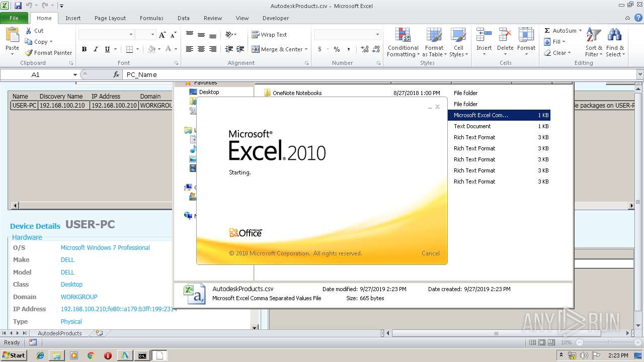
Task: Select the AutodeskProducts sheet tab
Action: [x=59, y=333]
